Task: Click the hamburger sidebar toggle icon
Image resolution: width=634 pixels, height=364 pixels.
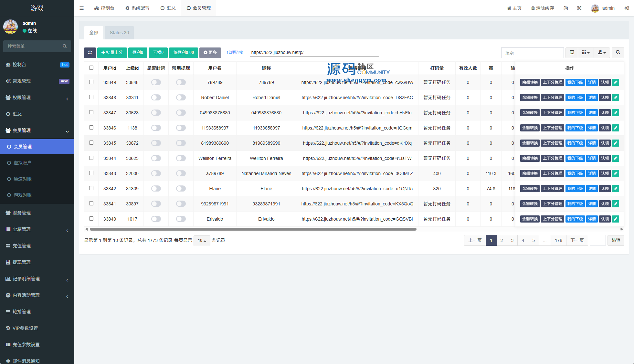Action: (x=81, y=8)
